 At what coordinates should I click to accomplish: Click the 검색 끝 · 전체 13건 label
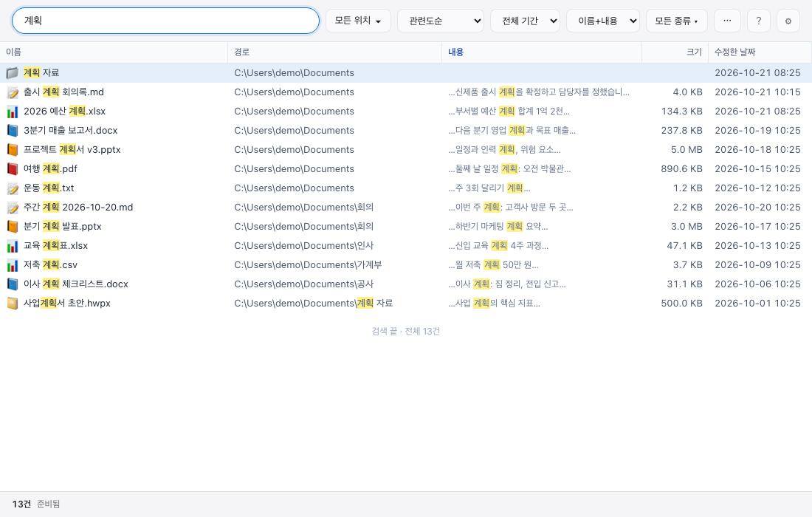pyautogui.click(x=406, y=331)
